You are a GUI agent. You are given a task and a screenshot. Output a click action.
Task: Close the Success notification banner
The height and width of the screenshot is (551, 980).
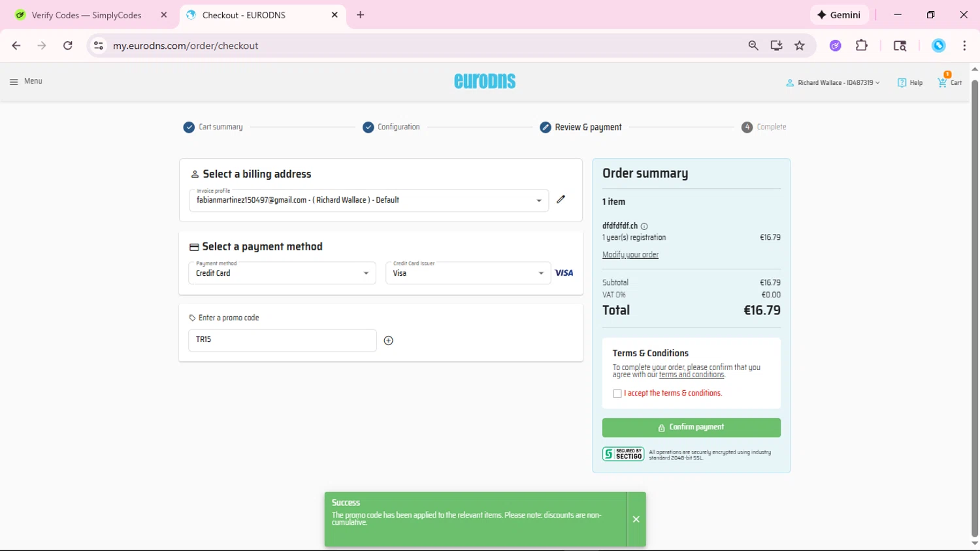[636, 520]
